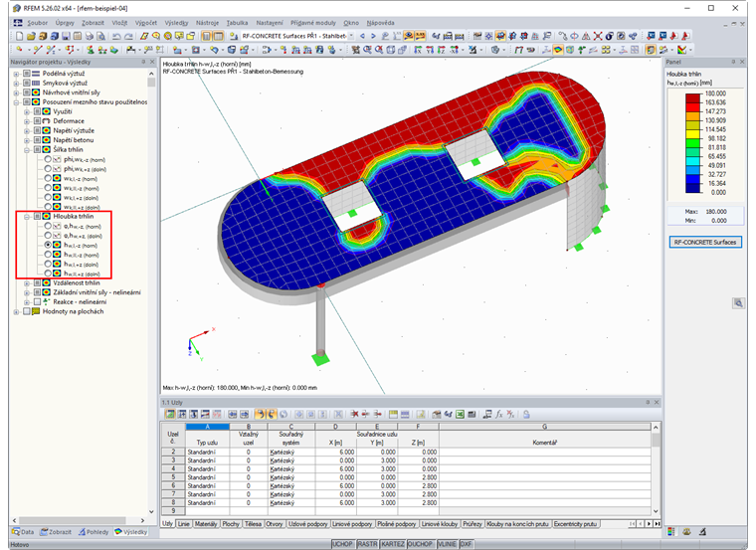Screen dimensions: 756x550
Task: Toggle the UCHOP status bar button
Action: pyautogui.click(x=342, y=544)
